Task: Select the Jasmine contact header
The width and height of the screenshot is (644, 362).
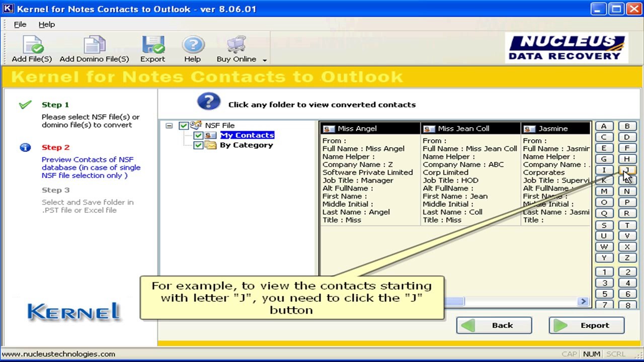Action: [x=556, y=129]
